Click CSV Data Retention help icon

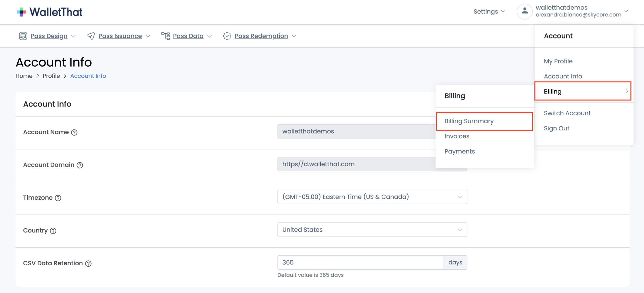click(88, 263)
